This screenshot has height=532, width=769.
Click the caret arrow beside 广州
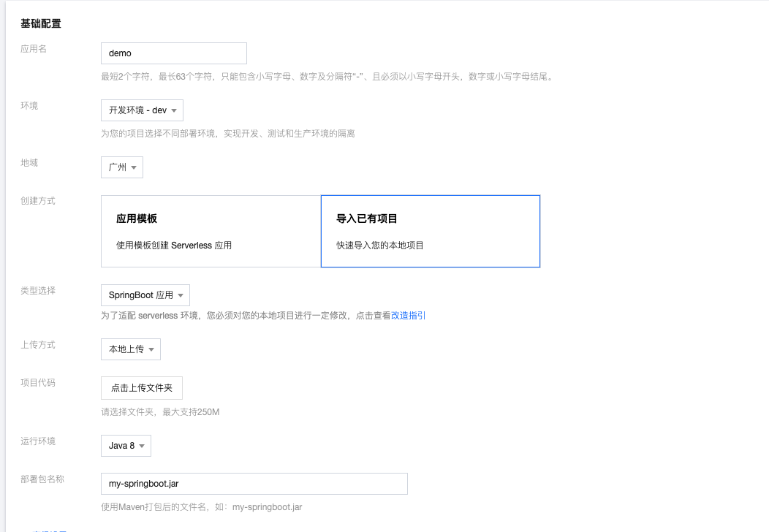pos(134,168)
